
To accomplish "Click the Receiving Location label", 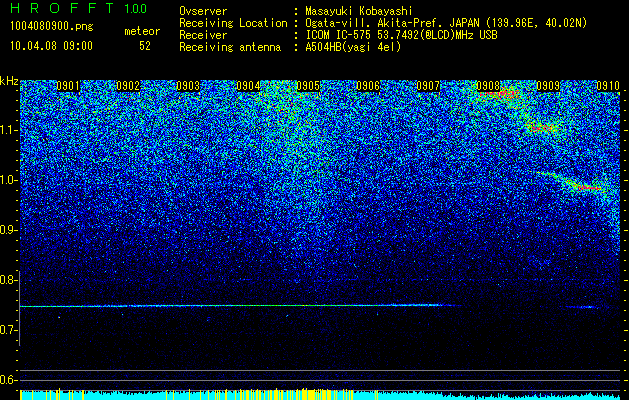I will click(x=233, y=23).
